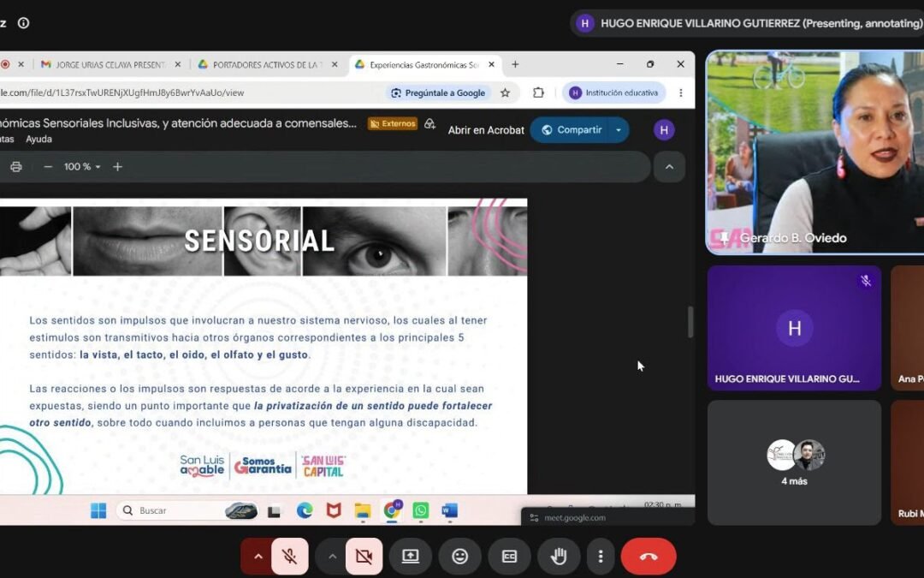Unpin the Gerardo B. Oviedo tile pin icon

[x=725, y=238]
